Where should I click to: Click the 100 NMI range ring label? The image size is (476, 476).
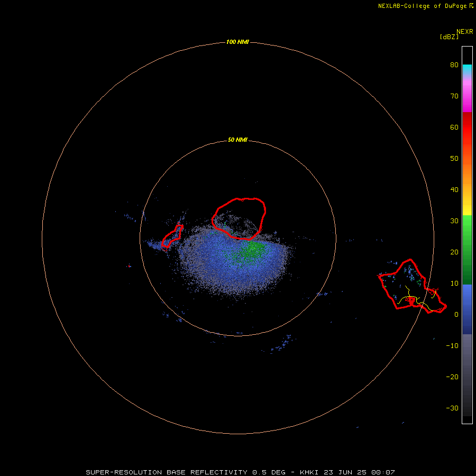coord(237,42)
